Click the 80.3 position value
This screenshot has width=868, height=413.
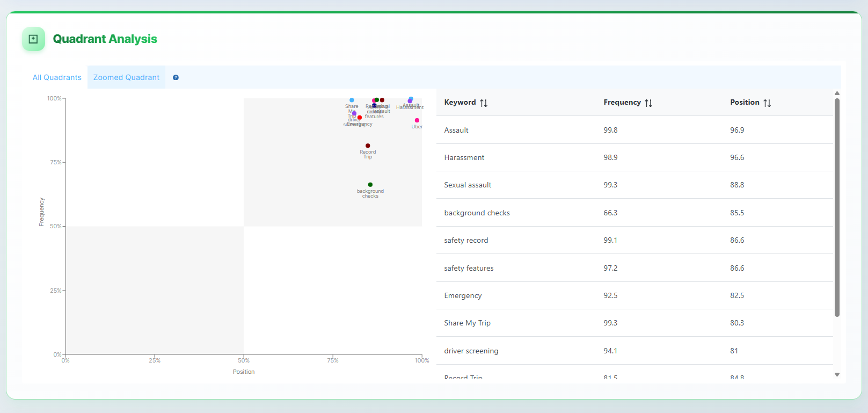pos(737,323)
